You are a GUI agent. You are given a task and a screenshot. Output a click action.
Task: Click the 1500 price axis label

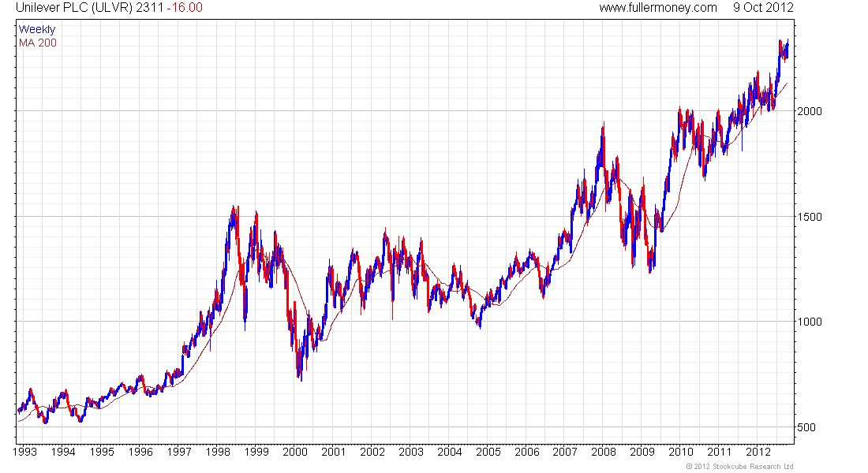810,217
